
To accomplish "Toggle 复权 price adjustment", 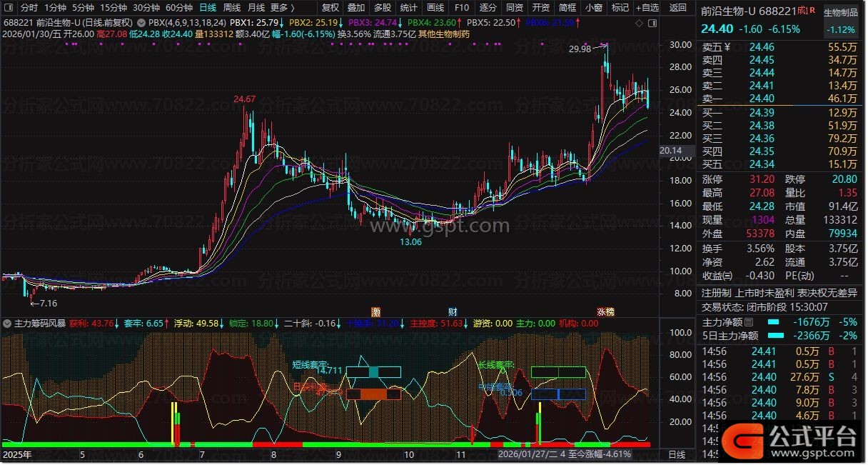I will click(x=330, y=8).
